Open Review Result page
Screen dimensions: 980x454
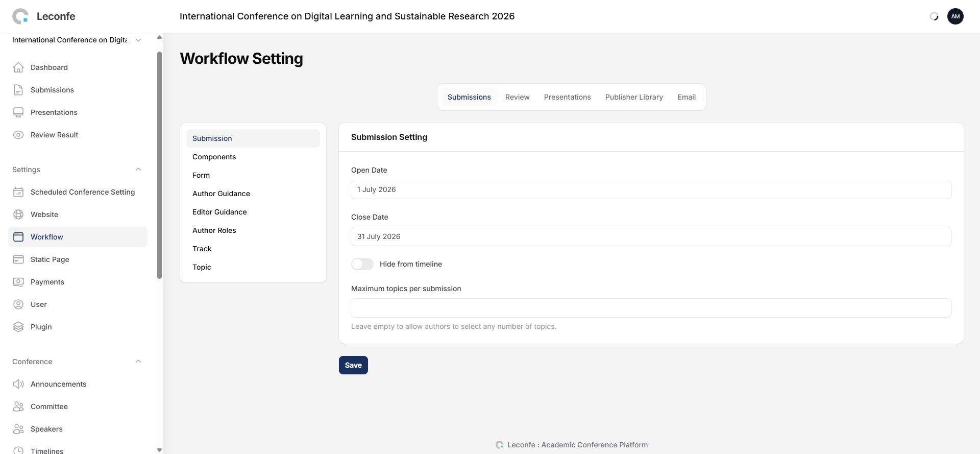[x=78, y=135]
